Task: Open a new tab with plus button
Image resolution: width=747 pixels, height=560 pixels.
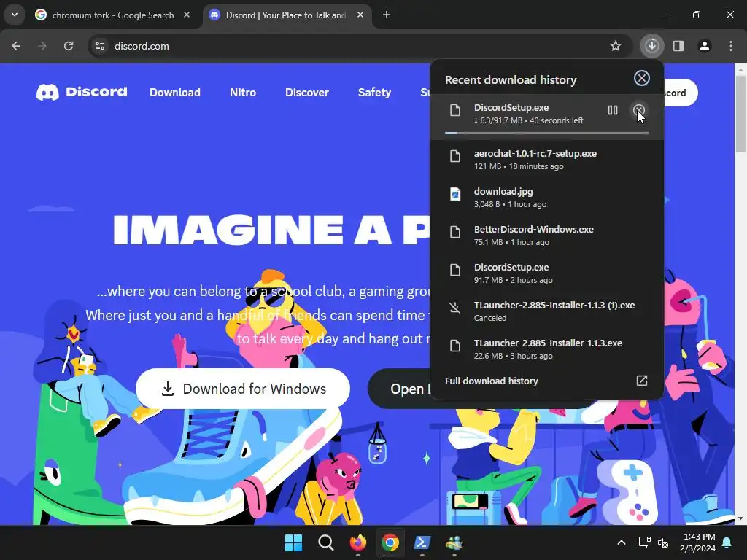Action: (387, 15)
